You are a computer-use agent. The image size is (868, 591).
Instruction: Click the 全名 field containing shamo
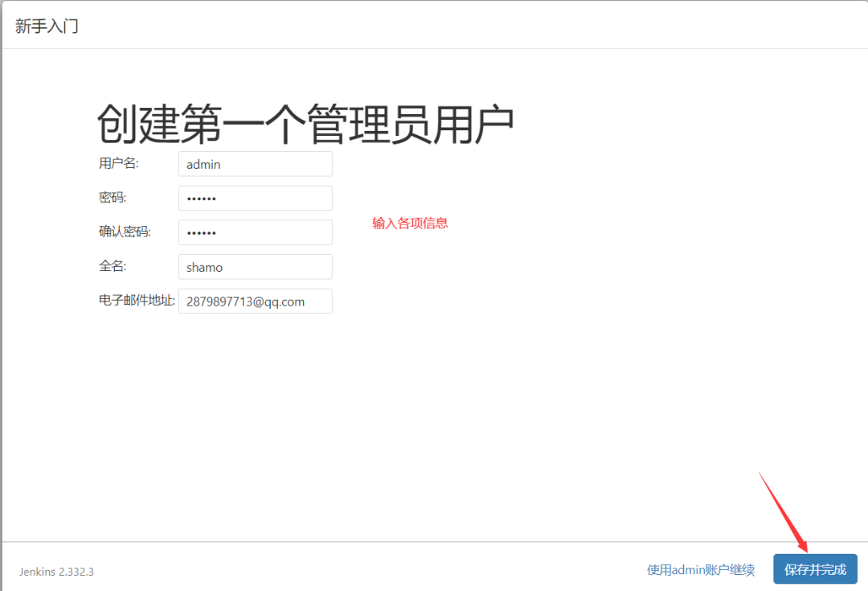[x=255, y=266]
